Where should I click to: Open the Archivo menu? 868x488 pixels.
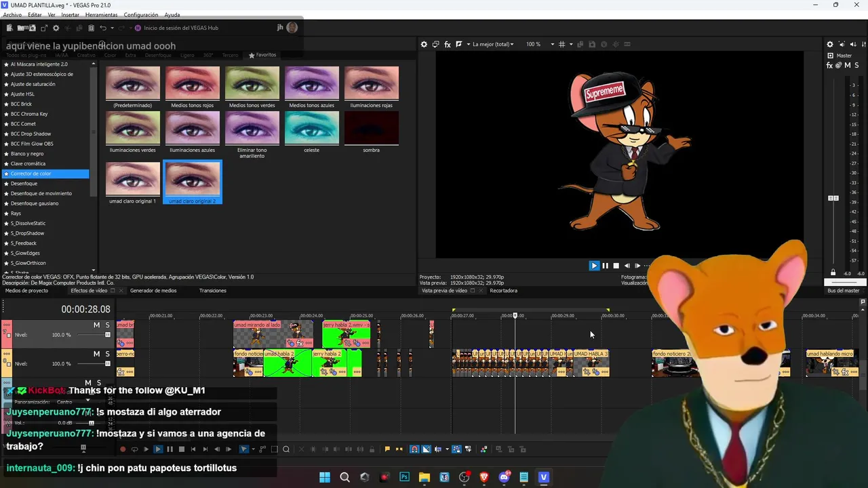click(12, 15)
